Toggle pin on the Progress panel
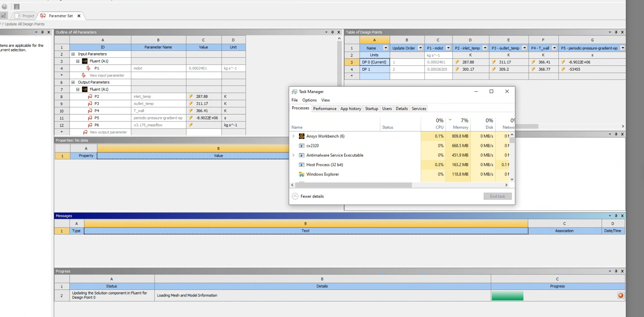The height and width of the screenshot is (317, 644). [616, 271]
